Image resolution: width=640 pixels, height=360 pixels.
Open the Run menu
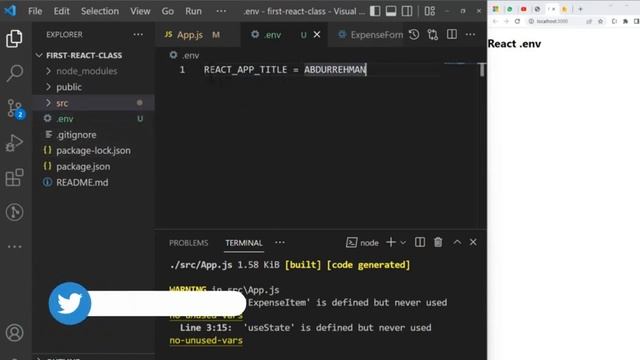coord(193,11)
